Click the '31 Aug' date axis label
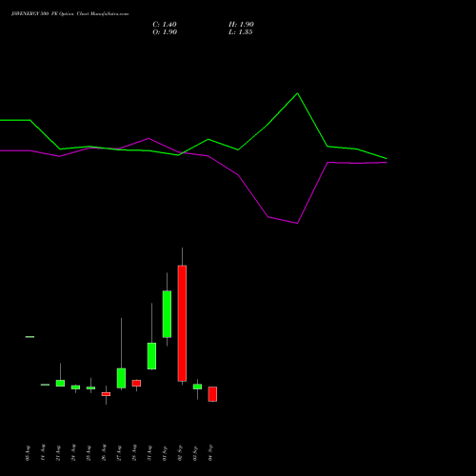Viewport: 476px width, 476px height. (x=149, y=453)
